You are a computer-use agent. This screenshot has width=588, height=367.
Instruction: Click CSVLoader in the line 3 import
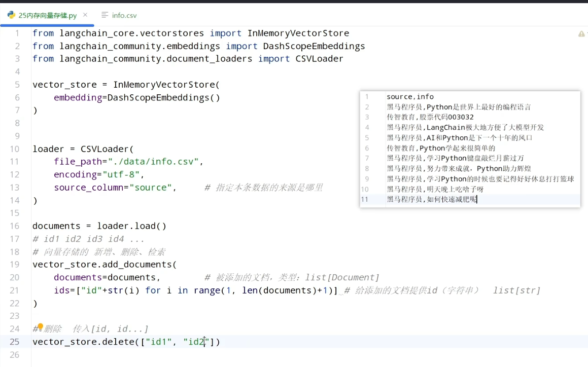pos(319,59)
